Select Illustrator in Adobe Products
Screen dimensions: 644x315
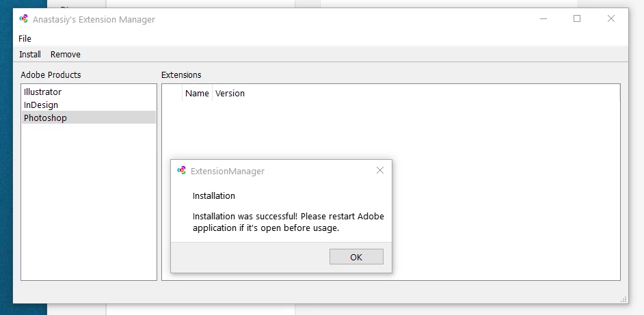tap(89, 92)
